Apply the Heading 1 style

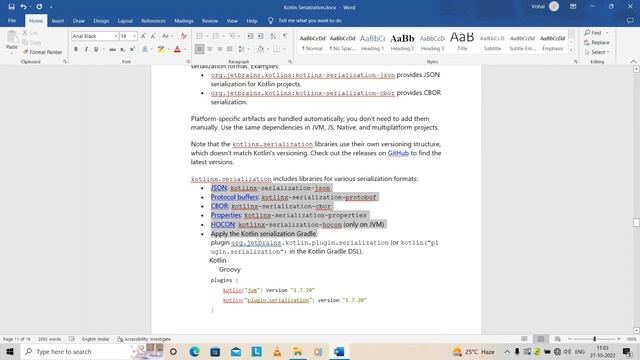pyautogui.click(x=372, y=42)
